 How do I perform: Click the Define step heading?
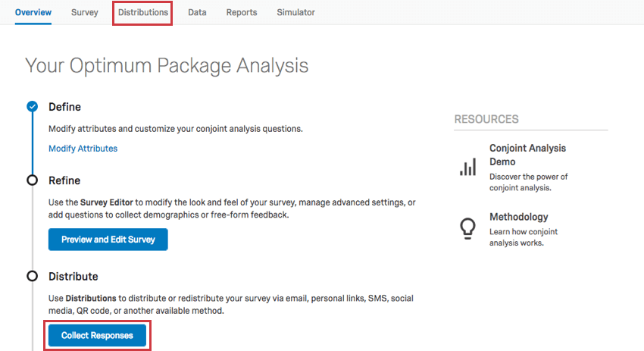click(64, 107)
